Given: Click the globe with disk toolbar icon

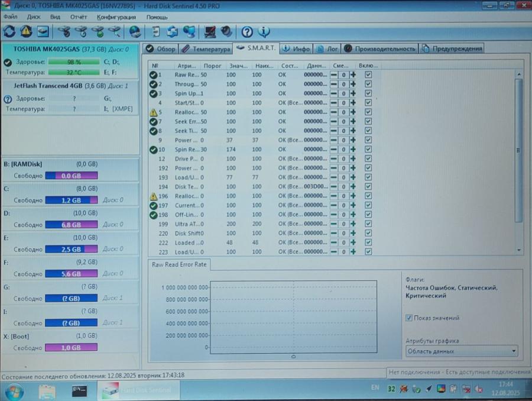Looking at the screenshot, I should (x=135, y=31).
